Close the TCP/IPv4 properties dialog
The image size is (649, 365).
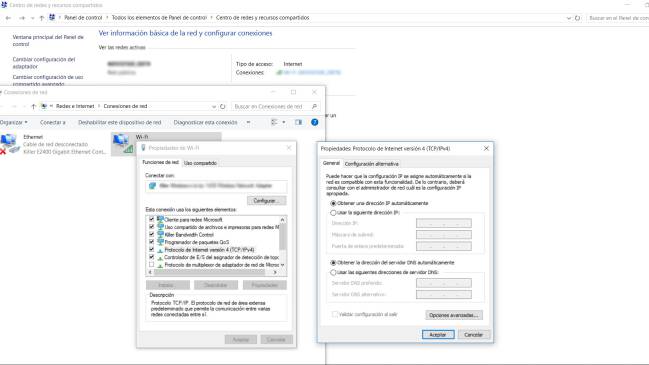(x=486, y=148)
